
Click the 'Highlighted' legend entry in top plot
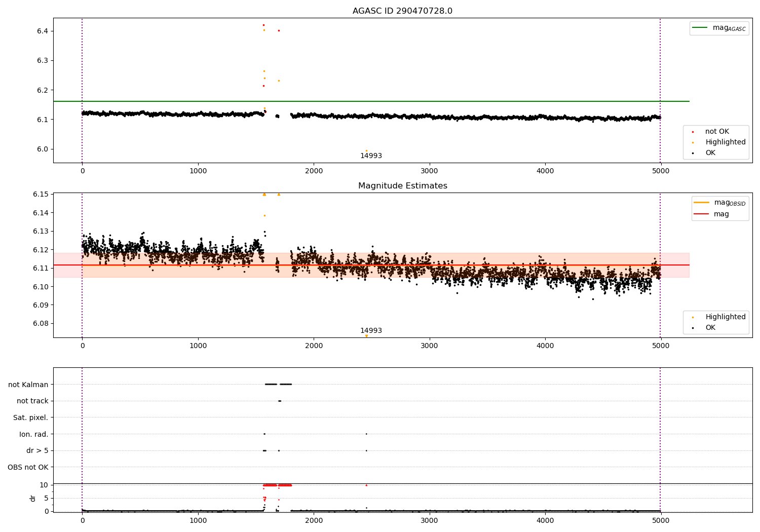pos(718,142)
